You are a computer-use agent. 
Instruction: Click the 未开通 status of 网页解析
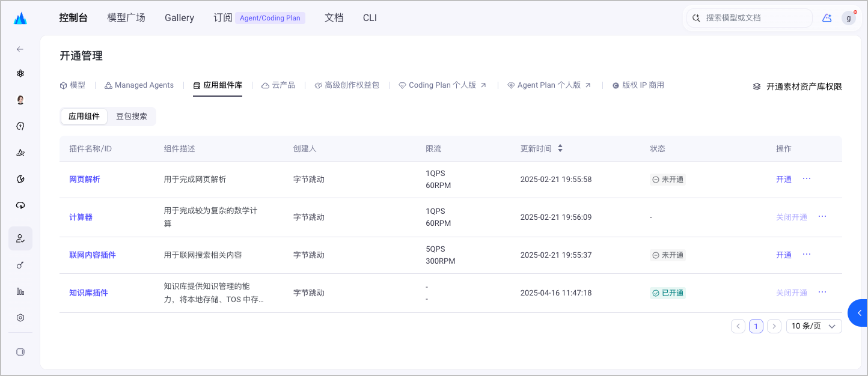[x=668, y=180]
